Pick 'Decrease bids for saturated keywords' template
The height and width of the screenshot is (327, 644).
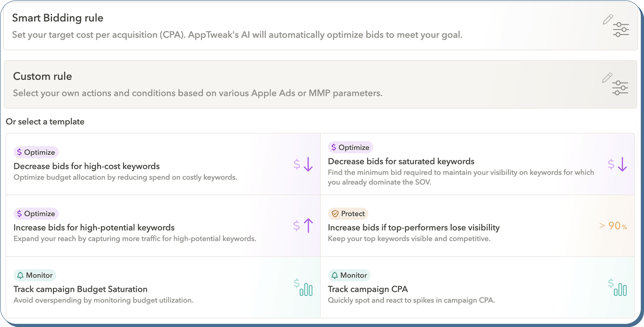pyautogui.click(x=401, y=161)
